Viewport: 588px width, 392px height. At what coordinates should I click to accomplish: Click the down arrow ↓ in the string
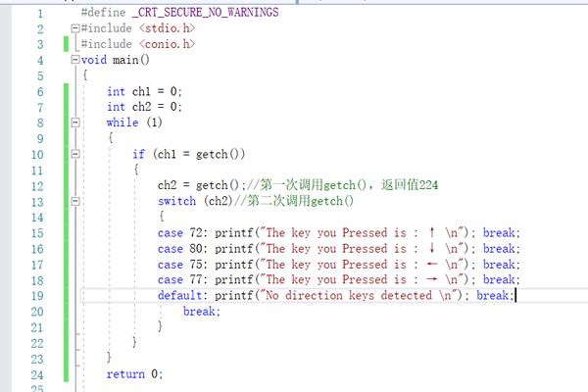point(432,248)
